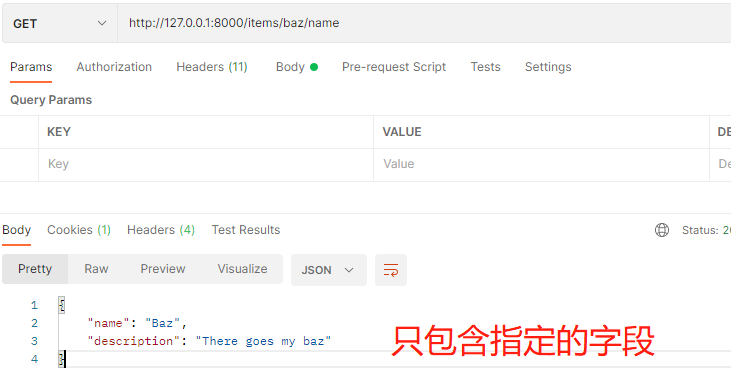Click the request URL field

[424, 23]
